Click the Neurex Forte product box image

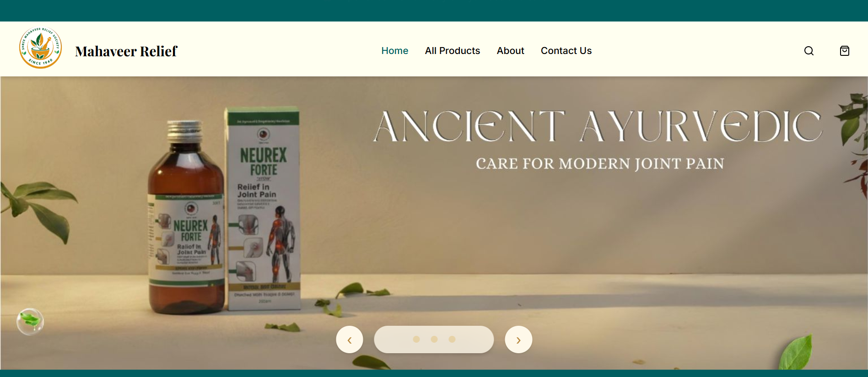click(263, 208)
